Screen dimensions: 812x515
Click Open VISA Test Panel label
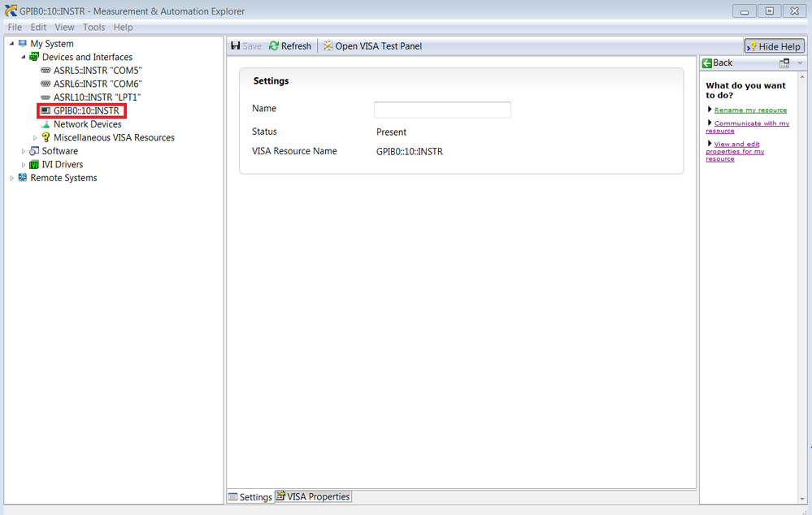[x=379, y=46]
